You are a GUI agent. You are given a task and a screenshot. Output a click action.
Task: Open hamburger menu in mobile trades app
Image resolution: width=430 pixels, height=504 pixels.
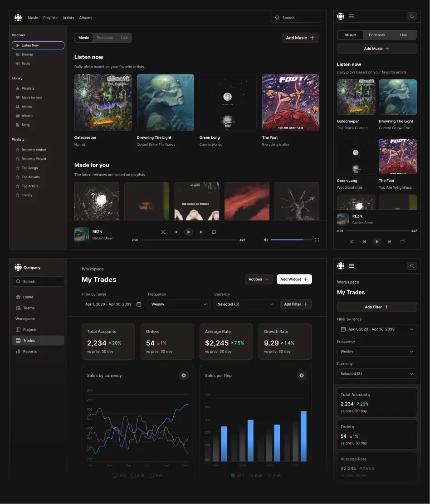[352, 266]
